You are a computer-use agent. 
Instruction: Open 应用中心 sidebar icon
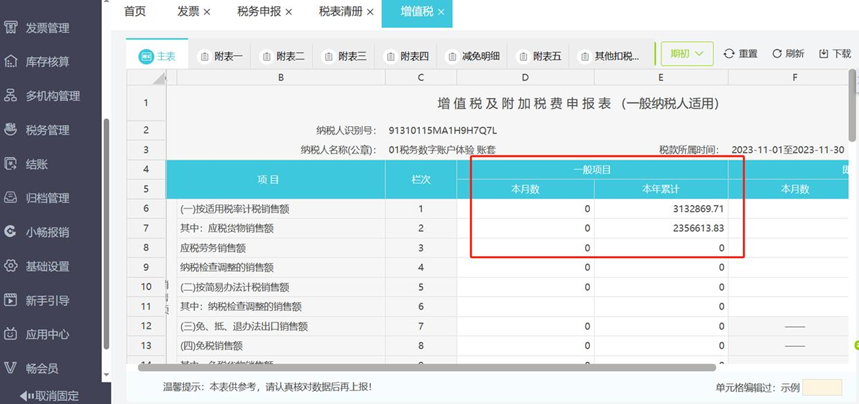pyautogui.click(x=10, y=334)
